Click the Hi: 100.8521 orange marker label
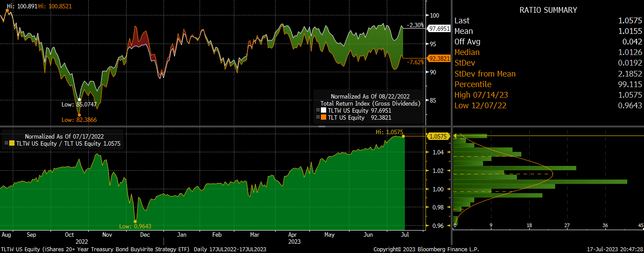The width and height of the screenshot is (644, 253). 55,6
